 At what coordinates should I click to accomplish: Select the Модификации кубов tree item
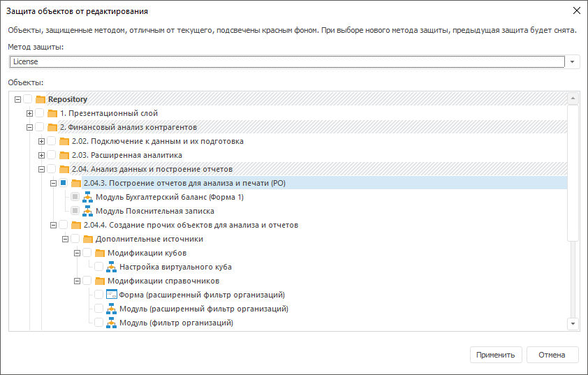pyautogui.click(x=147, y=253)
